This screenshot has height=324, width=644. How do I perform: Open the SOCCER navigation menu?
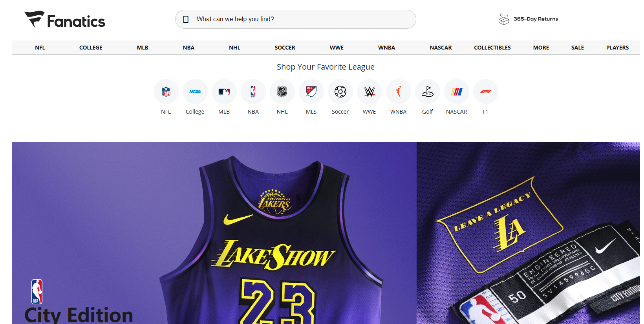click(285, 48)
